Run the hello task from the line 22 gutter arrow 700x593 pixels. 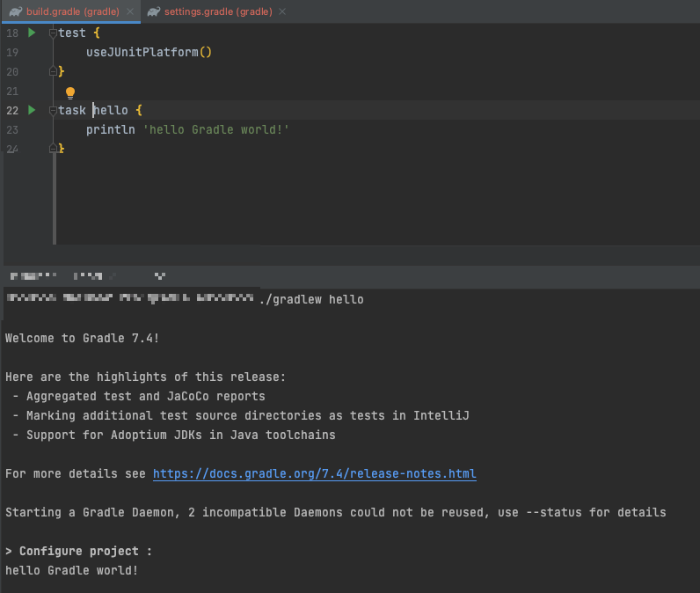(x=32, y=110)
